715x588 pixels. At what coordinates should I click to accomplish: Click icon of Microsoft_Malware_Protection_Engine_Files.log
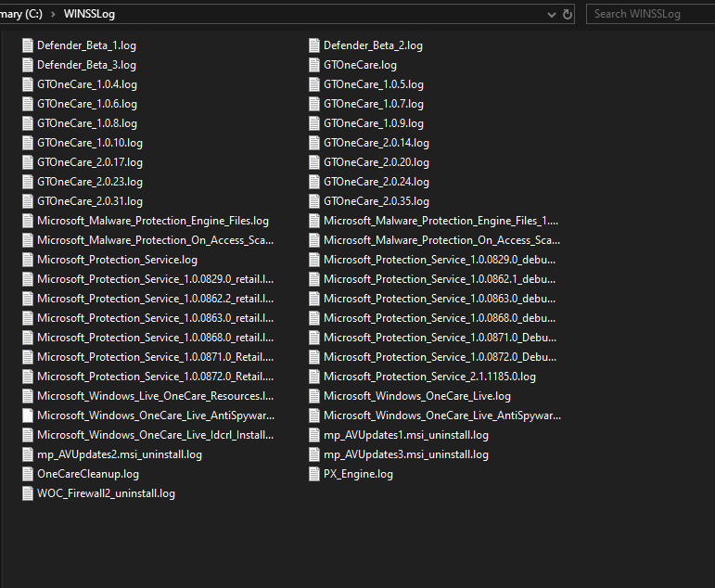[28, 221]
